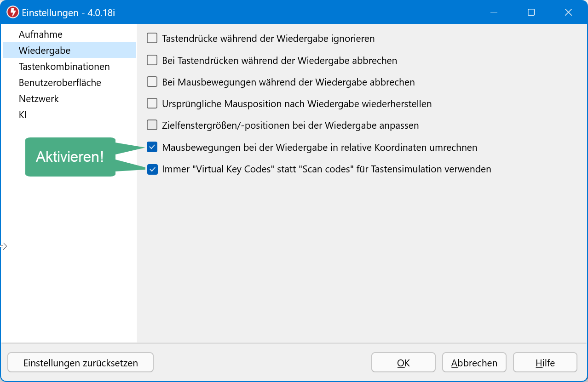Maximize the Einstellungen window
The height and width of the screenshot is (382, 588).
click(x=531, y=12)
